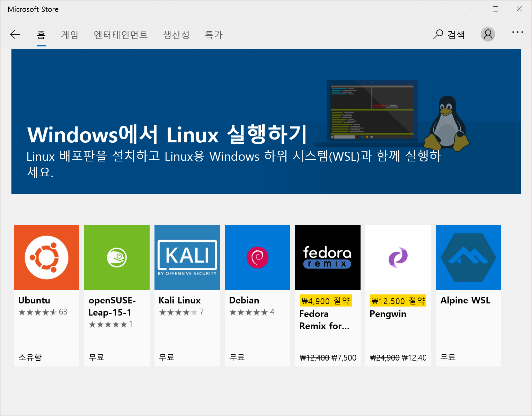The height and width of the screenshot is (416, 532).
Task: Click the Ubuntu app title
Action: (34, 300)
